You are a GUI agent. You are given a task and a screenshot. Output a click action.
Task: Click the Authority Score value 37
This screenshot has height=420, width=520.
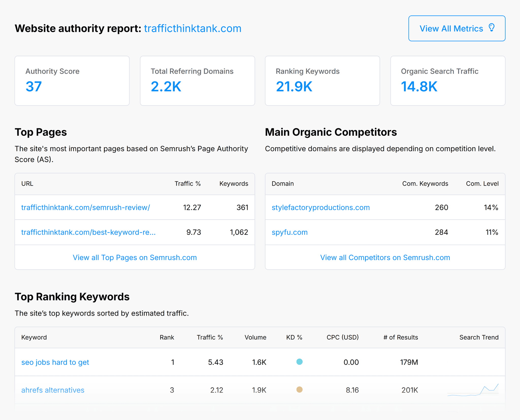pyautogui.click(x=34, y=86)
